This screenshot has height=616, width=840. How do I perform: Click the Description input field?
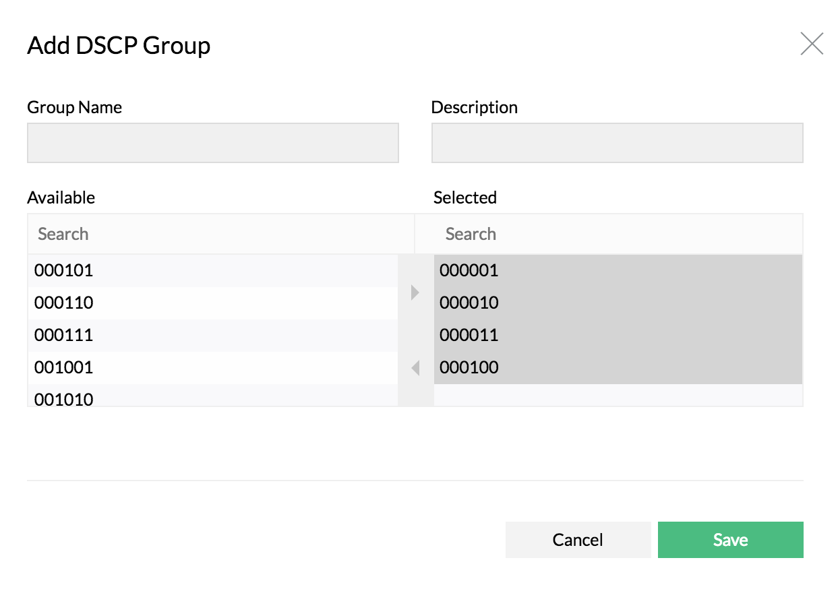tap(616, 142)
